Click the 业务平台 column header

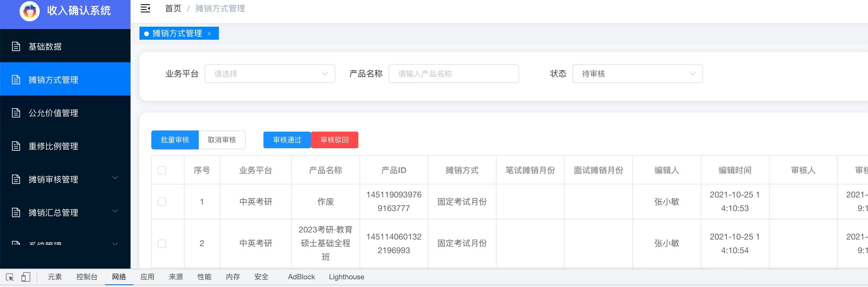click(x=256, y=170)
